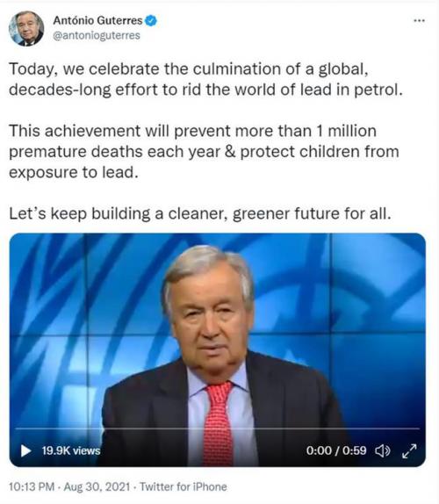
Task: Click the 19.9K views label
Action: point(71,450)
